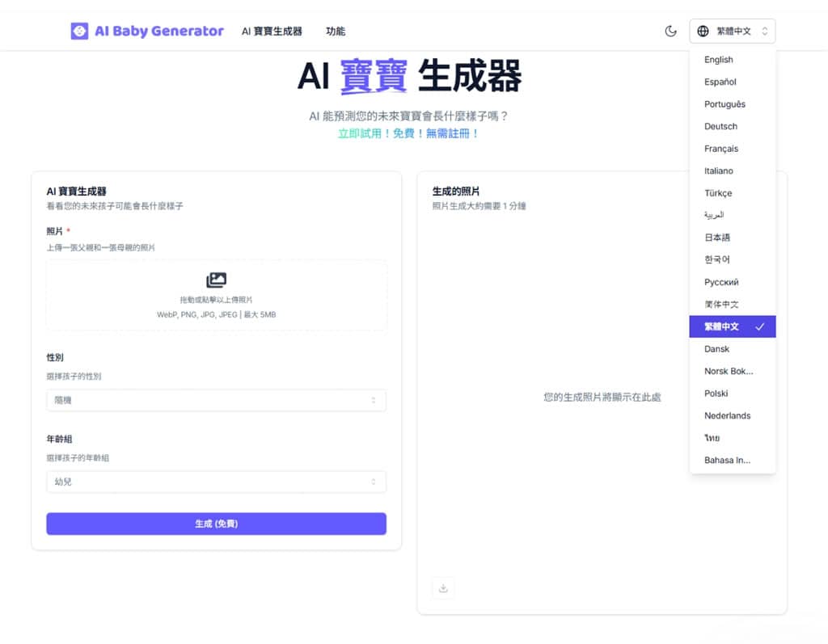This screenshot has height=644, width=828.
Task: Open 功能 nav link
Action: (x=336, y=32)
